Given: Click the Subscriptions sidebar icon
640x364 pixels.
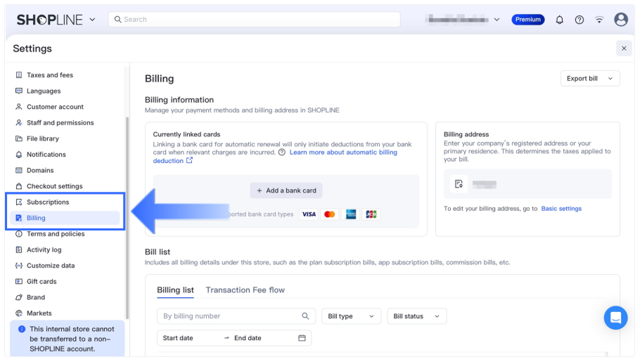Looking at the screenshot, I should point(19,202).
